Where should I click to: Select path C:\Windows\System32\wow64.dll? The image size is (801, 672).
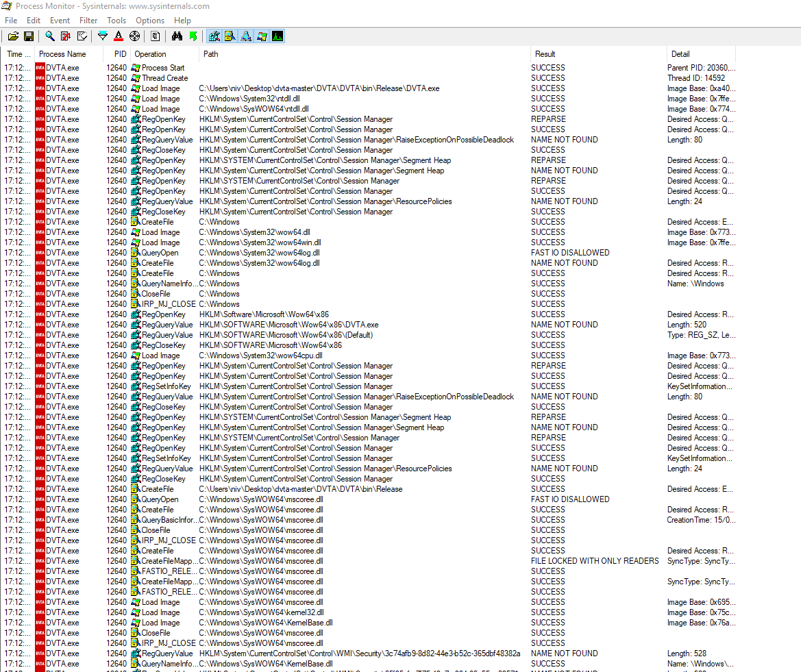pyautogui.click(x=254, y=232)
